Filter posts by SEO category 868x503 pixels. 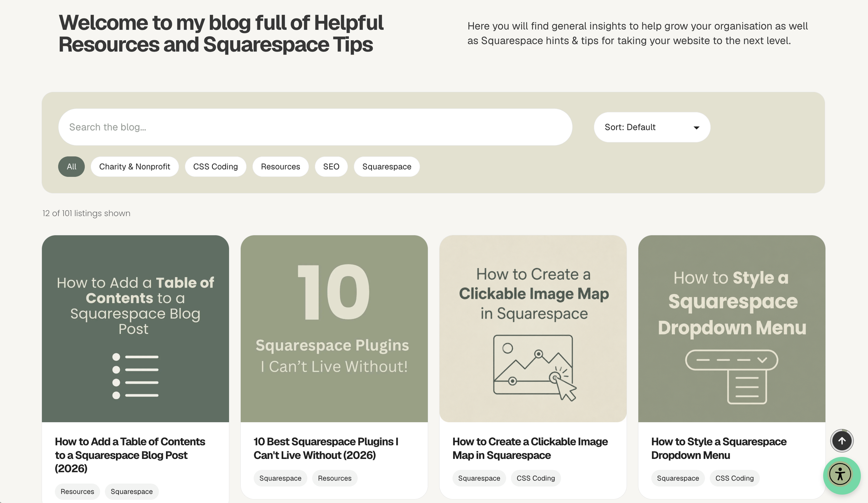331,167
